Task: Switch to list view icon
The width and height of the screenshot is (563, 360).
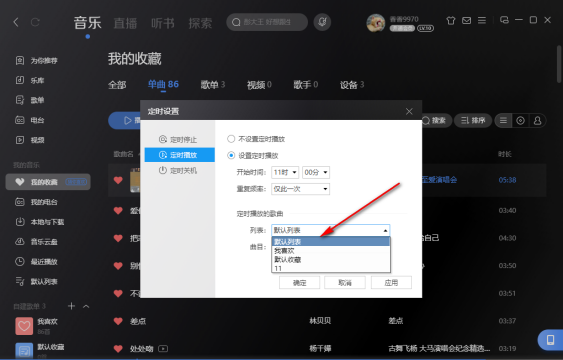Action: [x=503, y=121]
